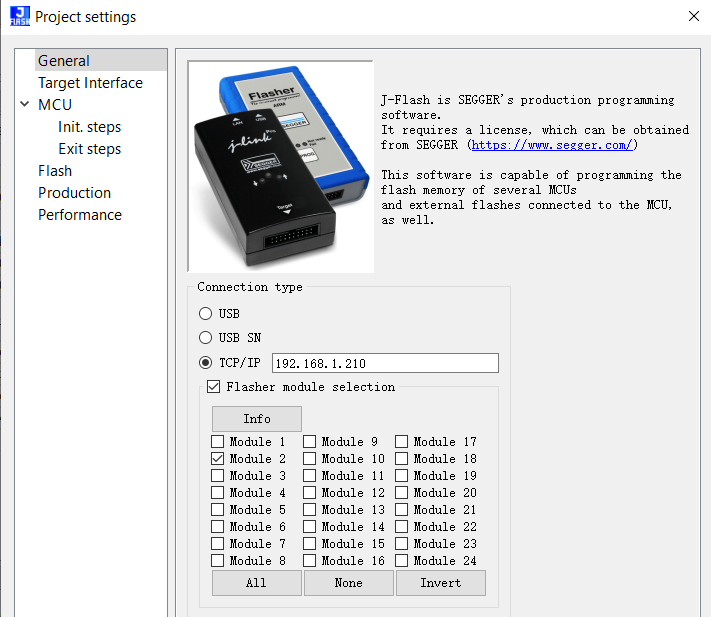This screenshot has width=711, height=617.
Task: Enable Module 4 checkbox
Action: (218, 492)
